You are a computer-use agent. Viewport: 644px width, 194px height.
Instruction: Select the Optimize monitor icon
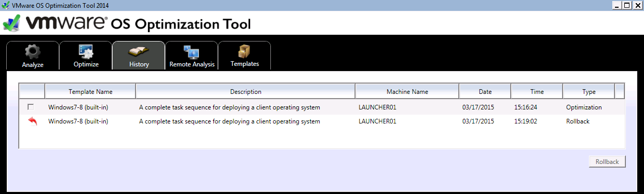coord(86,52)
